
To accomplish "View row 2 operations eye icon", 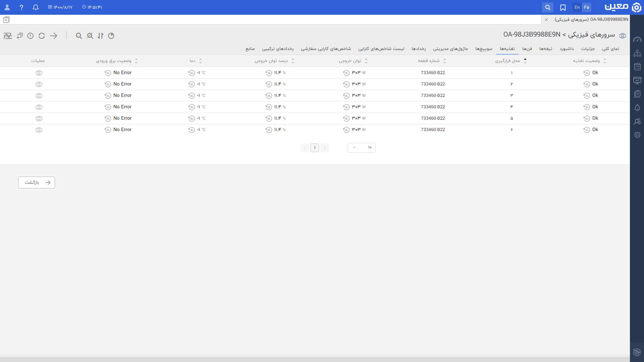I will (x=39, y=84).
